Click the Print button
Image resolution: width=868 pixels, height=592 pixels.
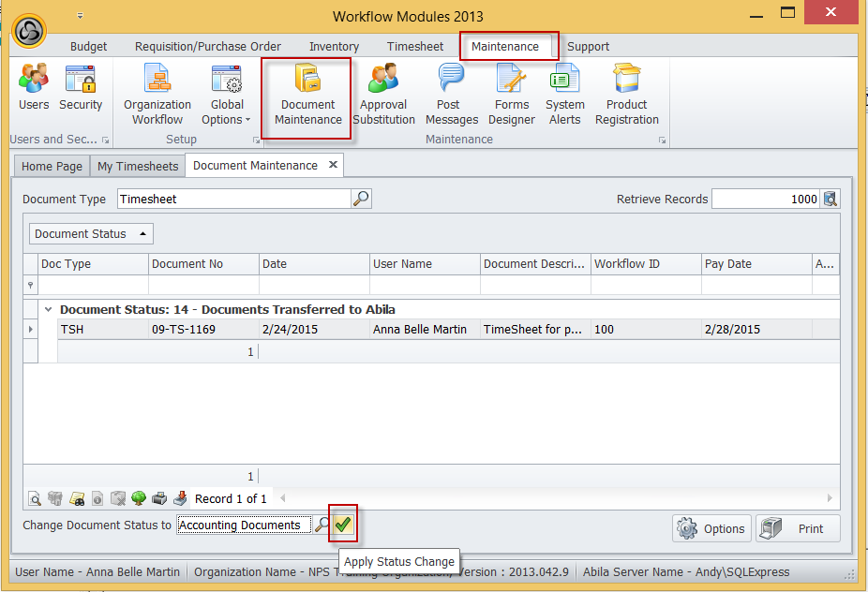click(x=799, y=528)
